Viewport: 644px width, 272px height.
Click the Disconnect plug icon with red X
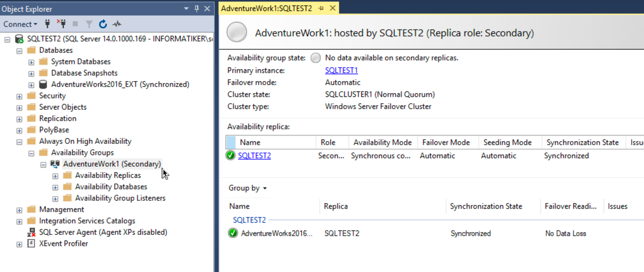(x=61, y=24)
